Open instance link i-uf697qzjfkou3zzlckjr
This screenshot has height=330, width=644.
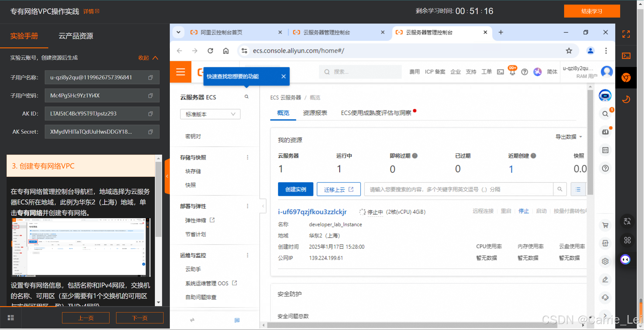tap(312, 212)
